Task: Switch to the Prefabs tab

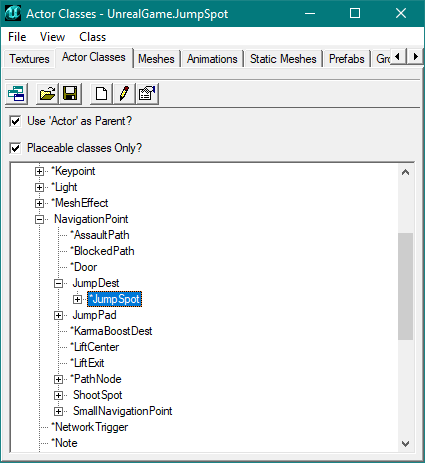Action: (x=347, y=59)
